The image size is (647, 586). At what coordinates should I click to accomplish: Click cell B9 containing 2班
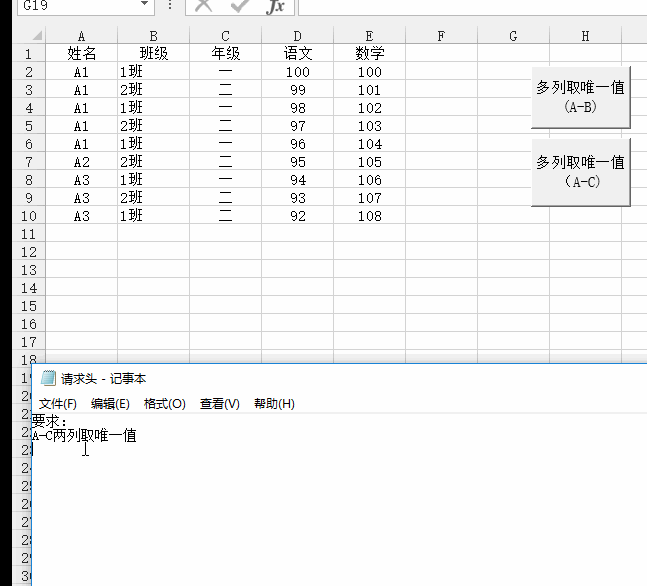tap(153, 197)
